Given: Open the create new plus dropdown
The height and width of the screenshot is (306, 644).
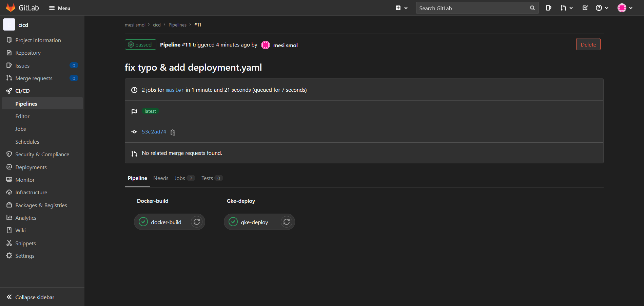Looking at the screenshot, I should pyautogui.click(x=402, y=8).
